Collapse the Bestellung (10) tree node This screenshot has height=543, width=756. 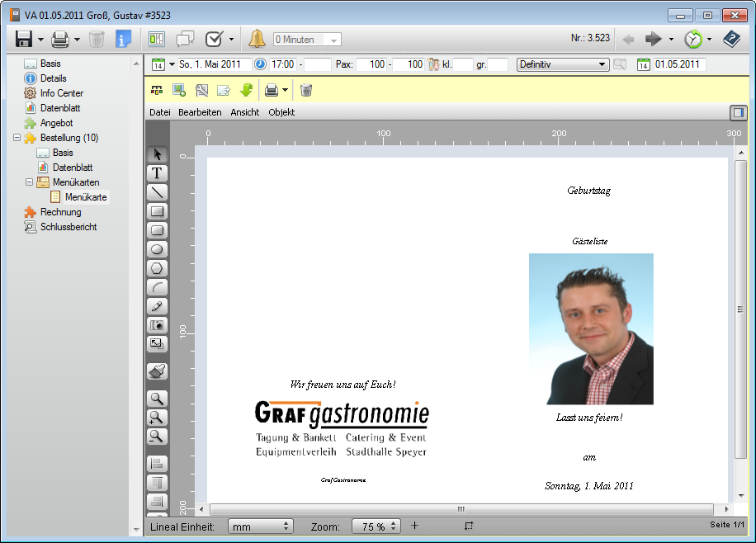(17, 138)
